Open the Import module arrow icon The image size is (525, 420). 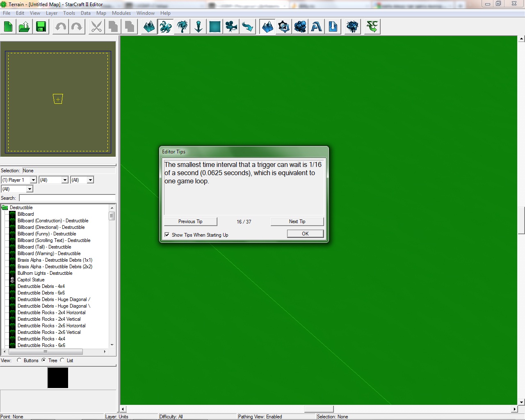point(333,27)
